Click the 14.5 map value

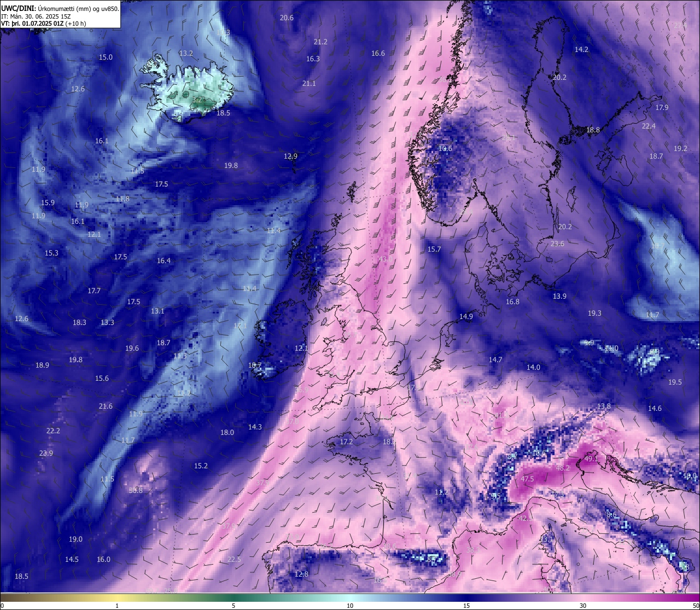click(x=72, y=560)
